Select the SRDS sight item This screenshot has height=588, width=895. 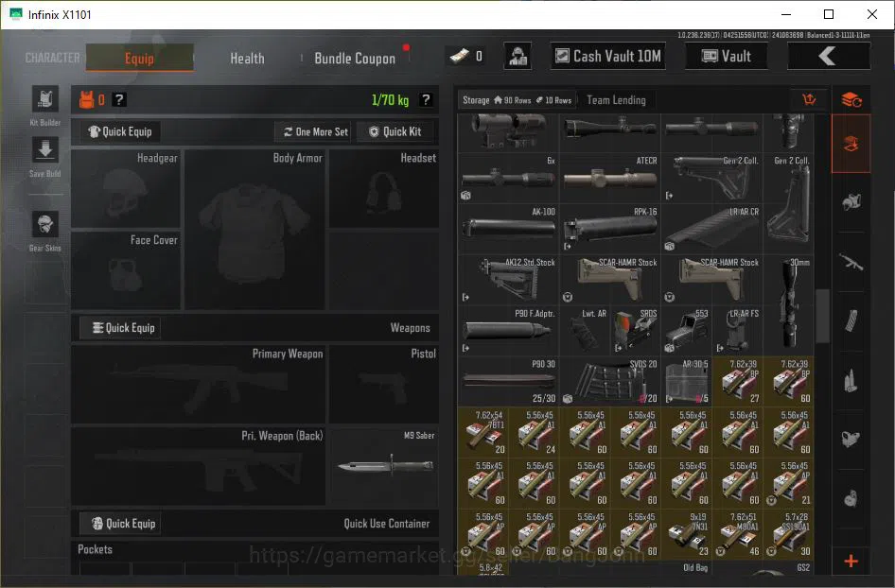tap(635, 331)
